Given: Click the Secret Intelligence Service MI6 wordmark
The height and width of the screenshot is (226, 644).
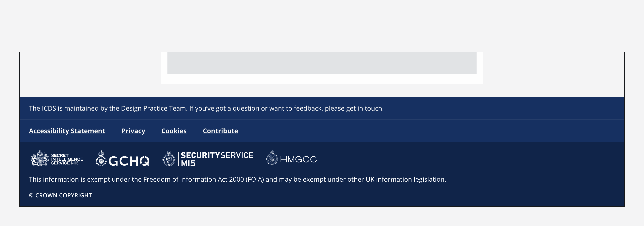Looking at the screenshot, I should 67,159.
